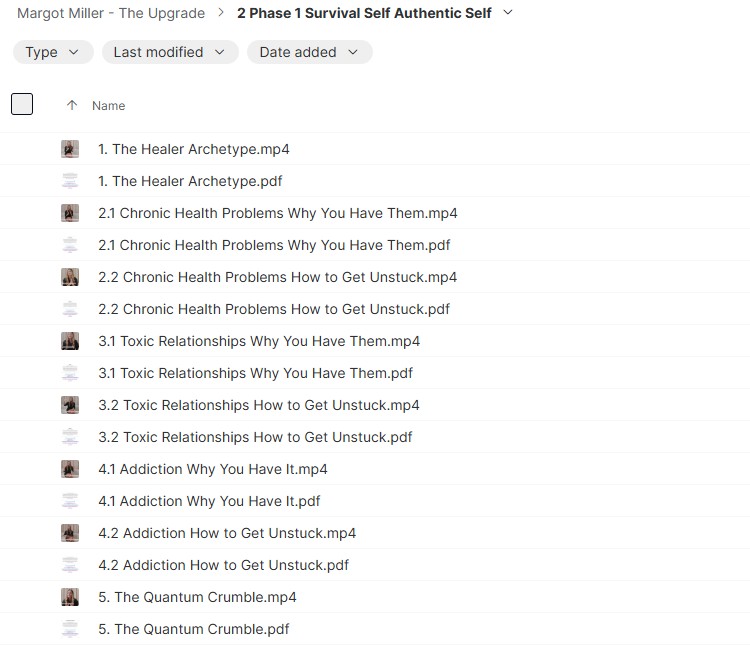750x652 pixels.
Task: Click the 4.2 Addiction How to Get Unstuck pdf icon
Action: 70,565
